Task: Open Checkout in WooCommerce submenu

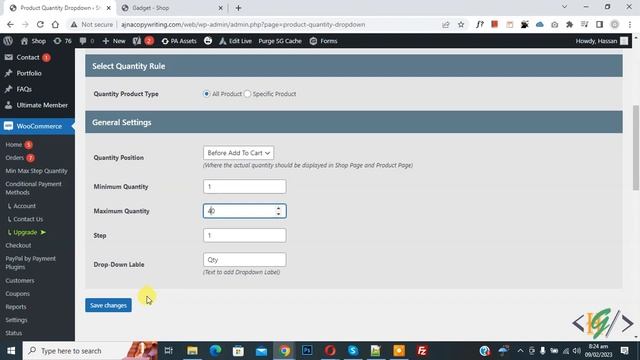Action: point(18,245)
